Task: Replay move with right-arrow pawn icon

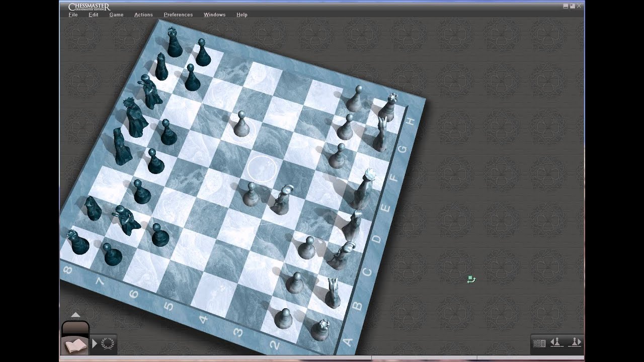Action: [575, 342]
